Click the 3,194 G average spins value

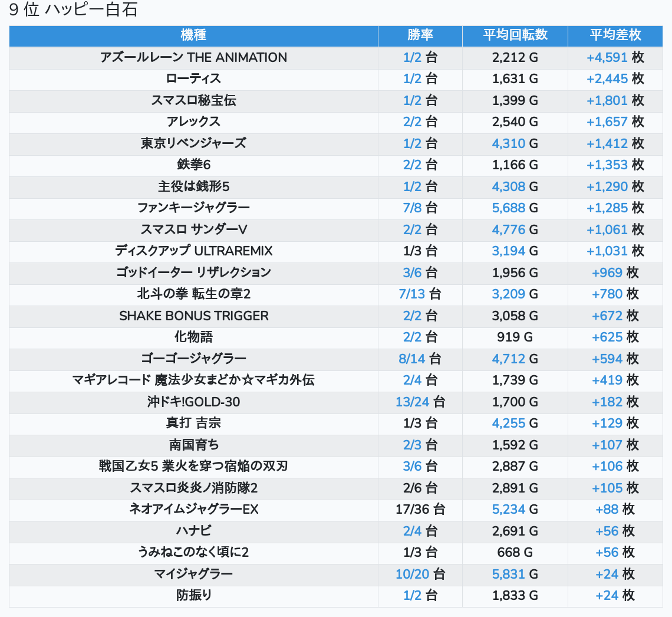(x=515, y=251)
